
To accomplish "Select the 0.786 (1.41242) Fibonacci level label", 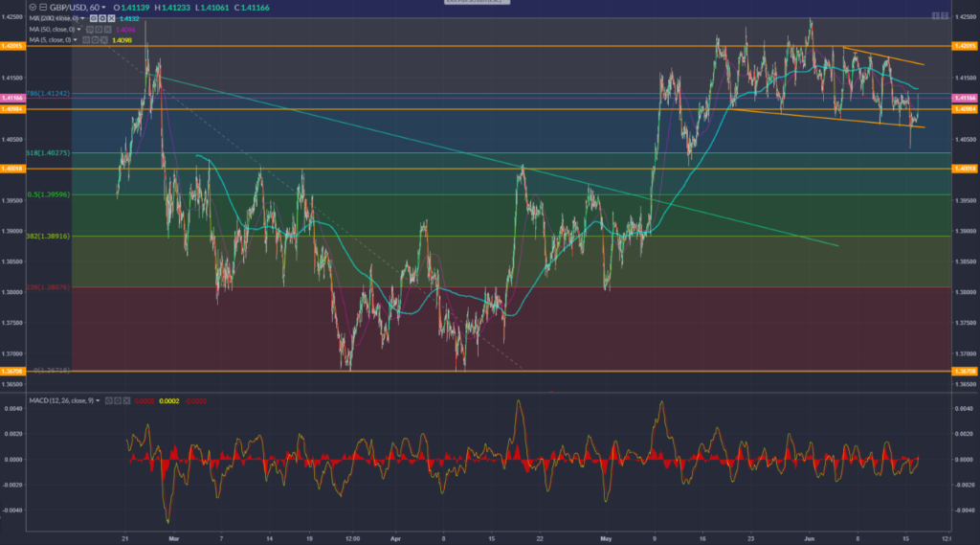I will coord(48,93).
